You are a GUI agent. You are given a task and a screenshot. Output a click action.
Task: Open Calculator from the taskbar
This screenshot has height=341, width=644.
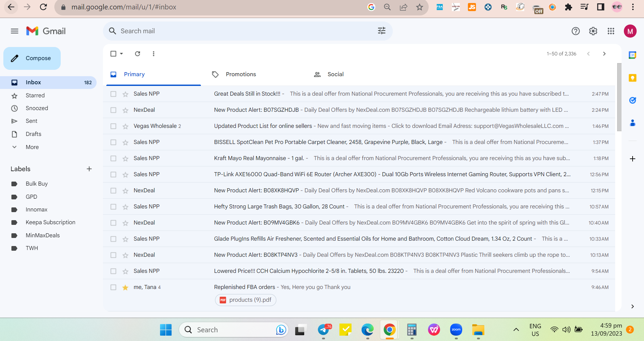point(412,330)
